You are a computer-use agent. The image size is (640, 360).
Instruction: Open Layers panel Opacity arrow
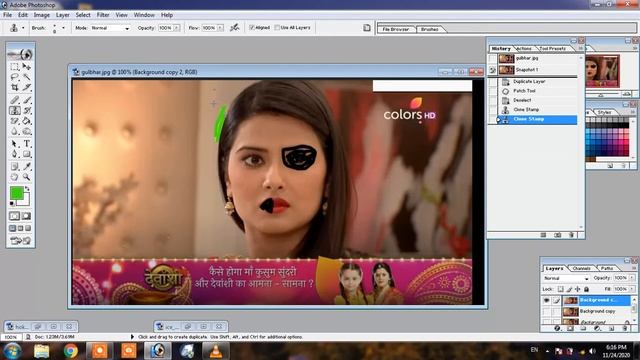(x=632, y=278)
